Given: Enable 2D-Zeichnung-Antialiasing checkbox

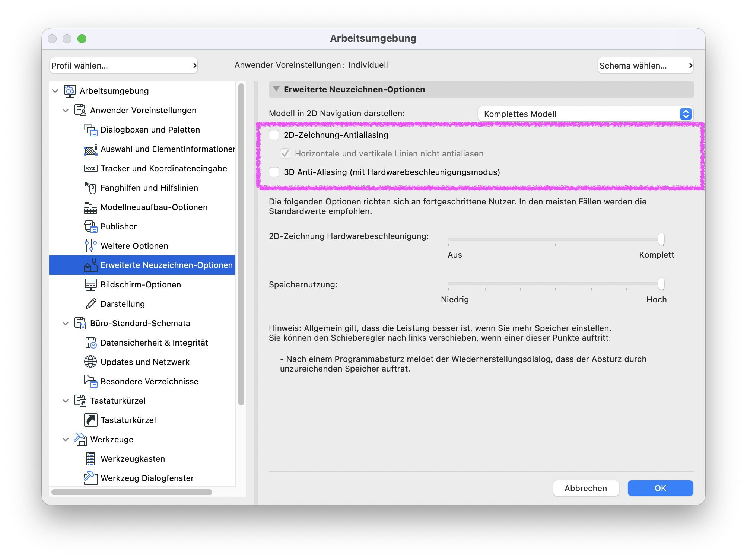Looking at the screenshot, I should [274, 135].
